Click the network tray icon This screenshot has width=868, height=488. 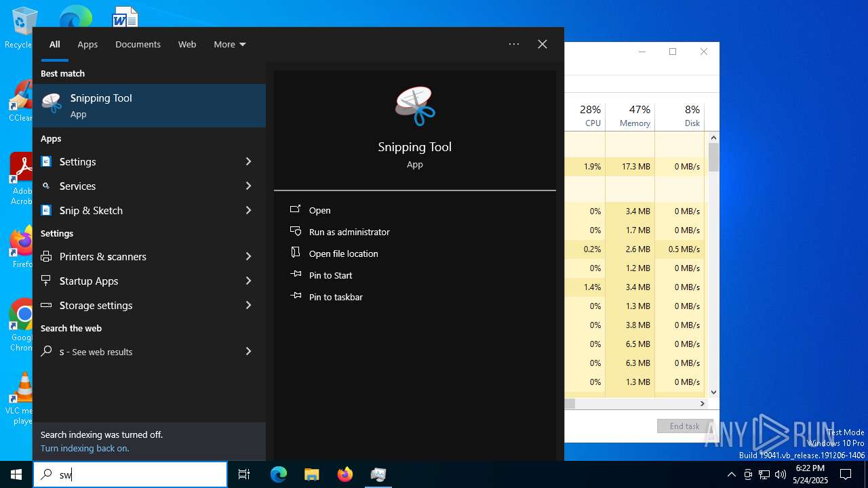click(764, 474)
